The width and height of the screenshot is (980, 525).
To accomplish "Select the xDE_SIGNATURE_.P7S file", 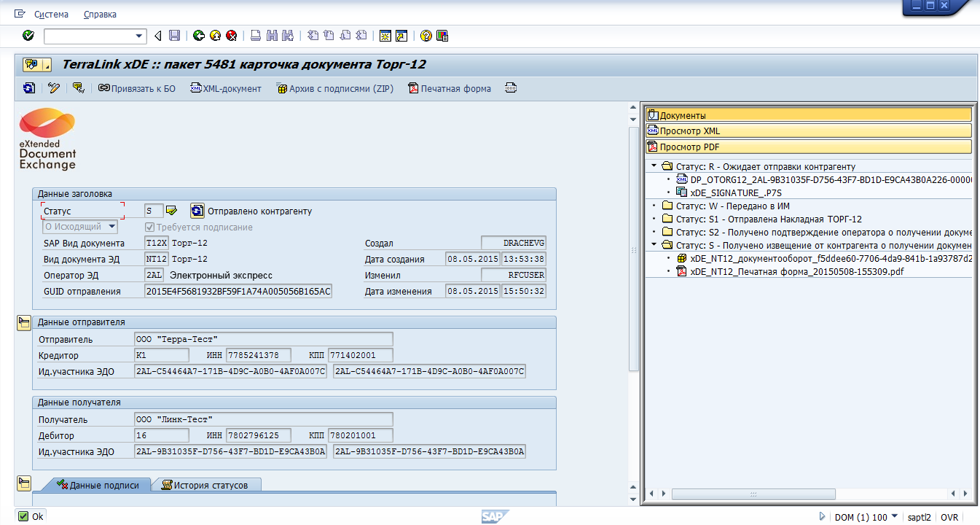I will point(736,192).
